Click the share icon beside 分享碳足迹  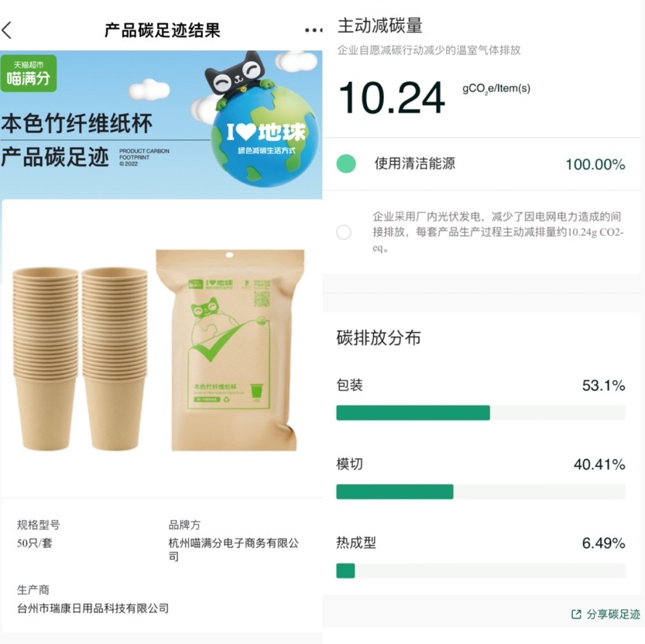(x=576, y=614)
